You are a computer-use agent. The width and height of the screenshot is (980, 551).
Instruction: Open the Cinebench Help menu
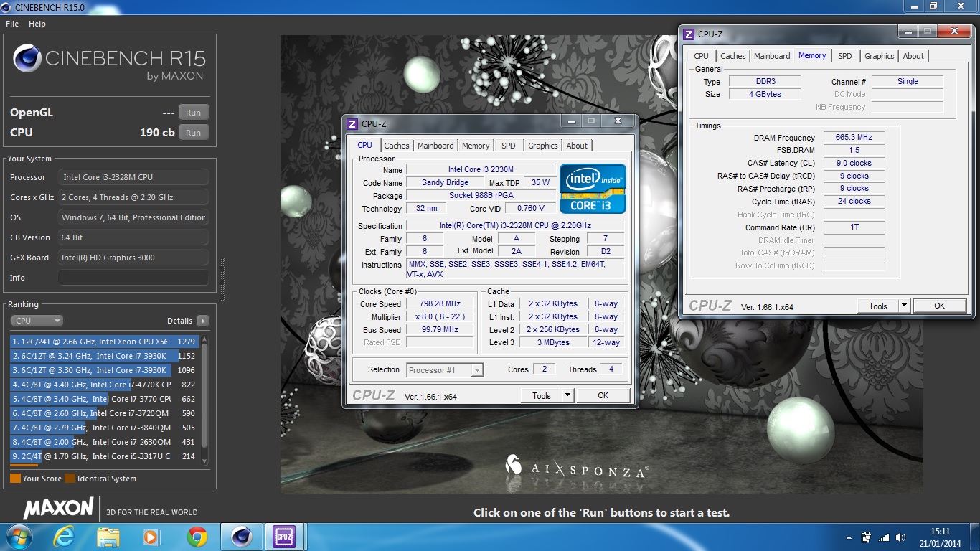[37, 24]
